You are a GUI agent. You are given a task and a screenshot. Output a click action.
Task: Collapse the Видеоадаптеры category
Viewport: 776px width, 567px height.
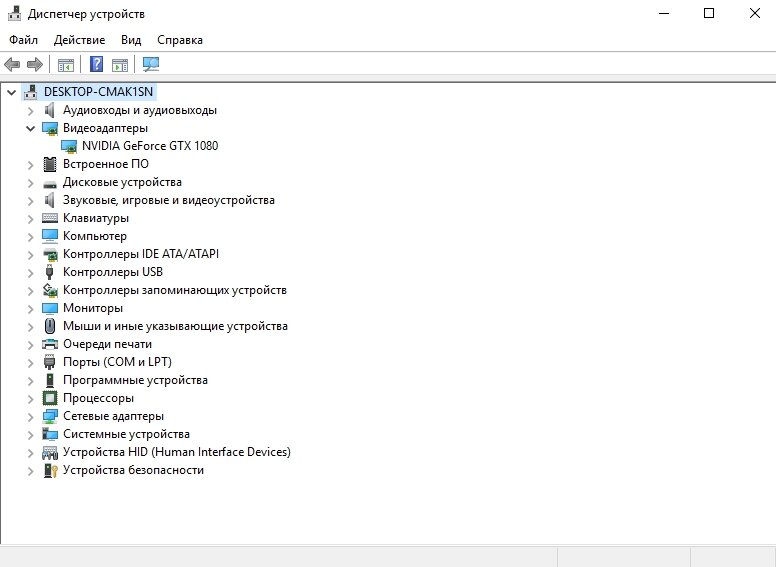click(31, 128)
